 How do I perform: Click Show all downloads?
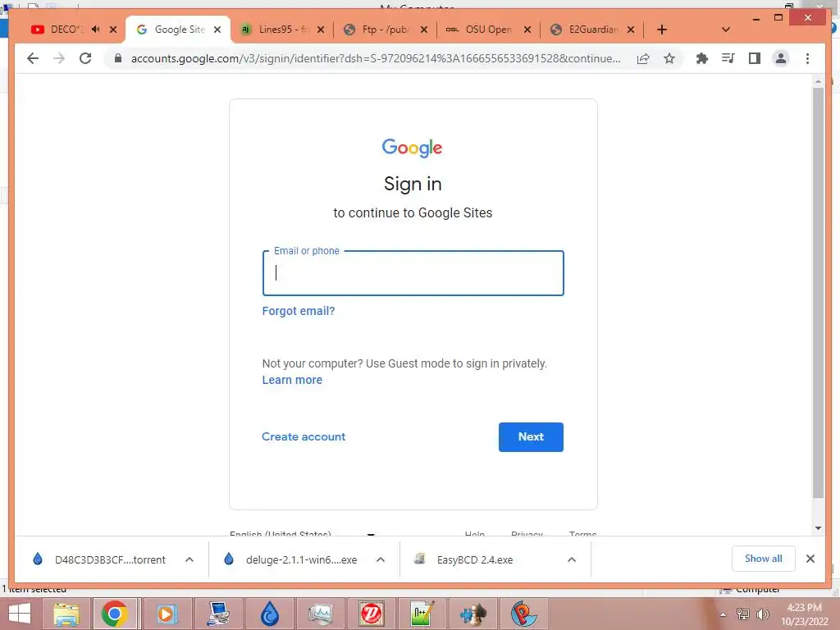click(764, 559)
